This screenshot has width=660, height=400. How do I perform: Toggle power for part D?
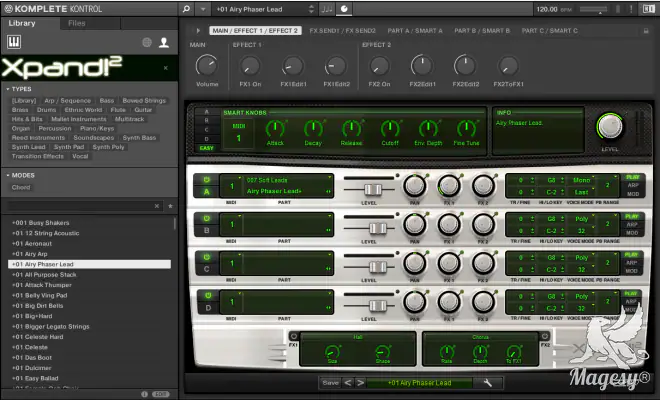click(x=208, y=296)
